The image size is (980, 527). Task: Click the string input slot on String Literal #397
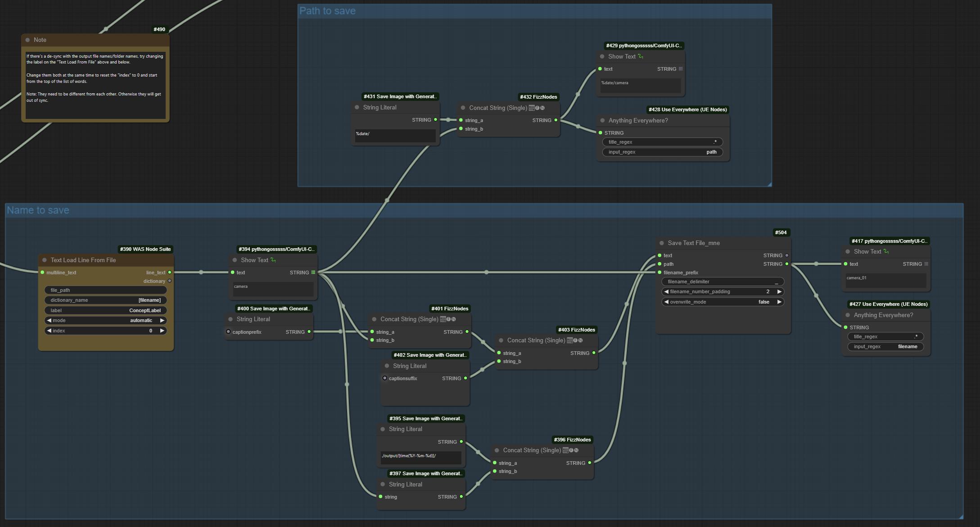pos(381,497)
